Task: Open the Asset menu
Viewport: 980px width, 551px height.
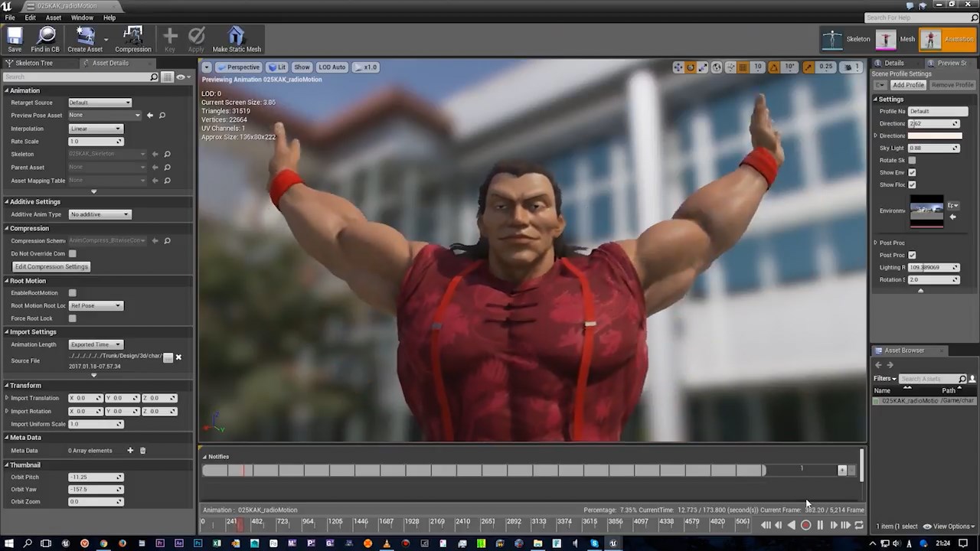Action: pos(54,18)
